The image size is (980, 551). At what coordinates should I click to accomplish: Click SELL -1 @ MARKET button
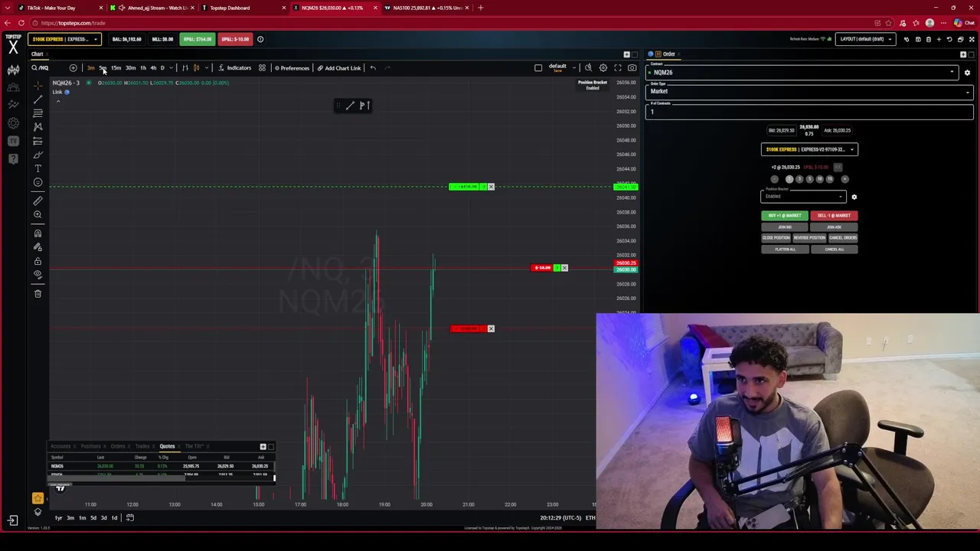tap(834, 216)
